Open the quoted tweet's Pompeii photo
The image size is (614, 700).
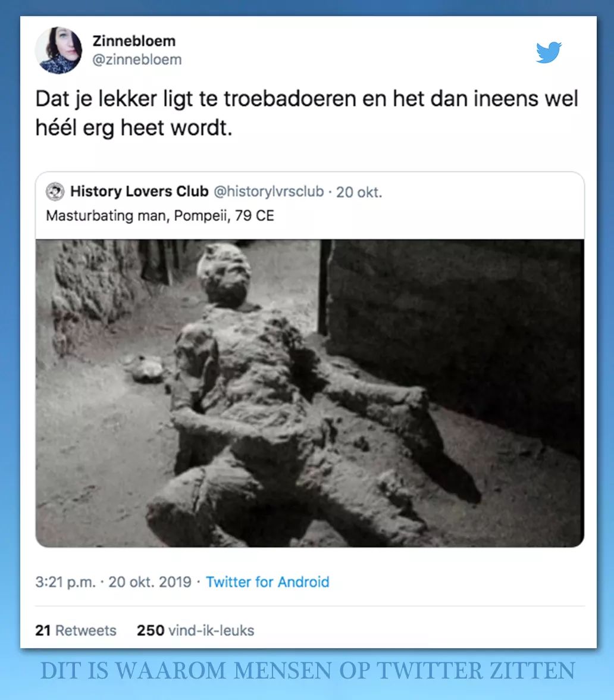click(x=309, y=393)
